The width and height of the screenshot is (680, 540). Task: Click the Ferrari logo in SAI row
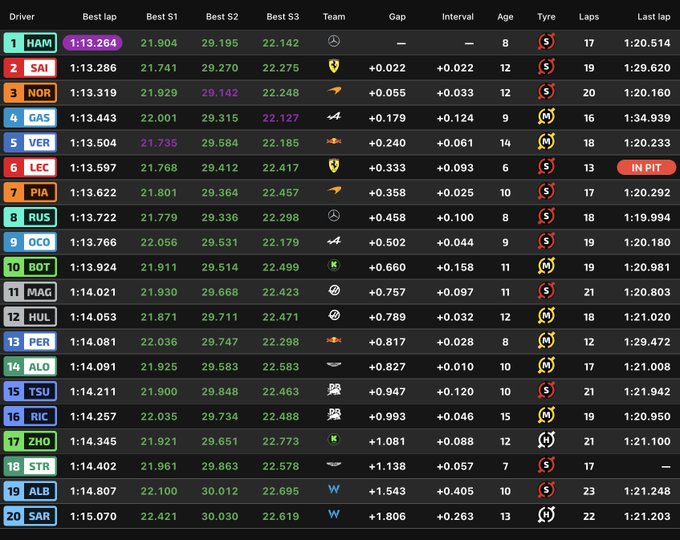tap(333, 66)
